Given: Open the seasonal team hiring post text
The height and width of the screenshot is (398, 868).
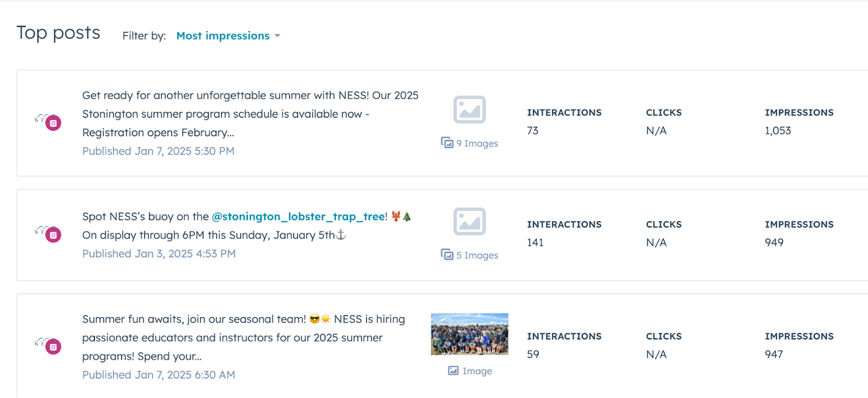Looking at the screenshot, I should coord(243,337).
